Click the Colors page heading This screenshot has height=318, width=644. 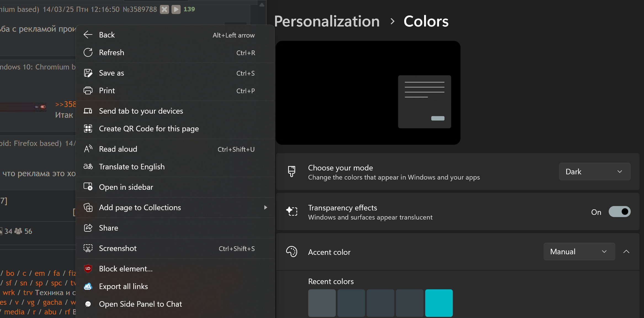pyautogui.click(x=426, y=22)
